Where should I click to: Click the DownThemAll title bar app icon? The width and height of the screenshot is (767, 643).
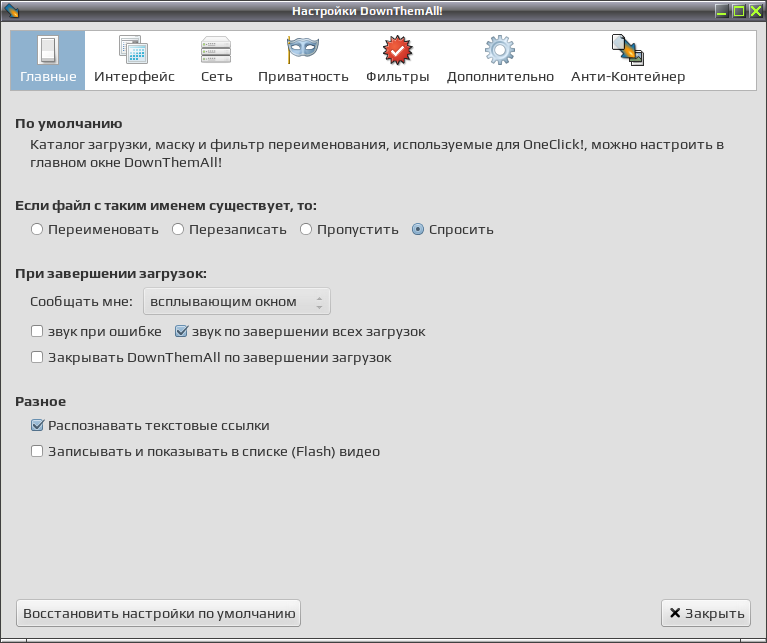pyautogui.click(x=11, y=10)
